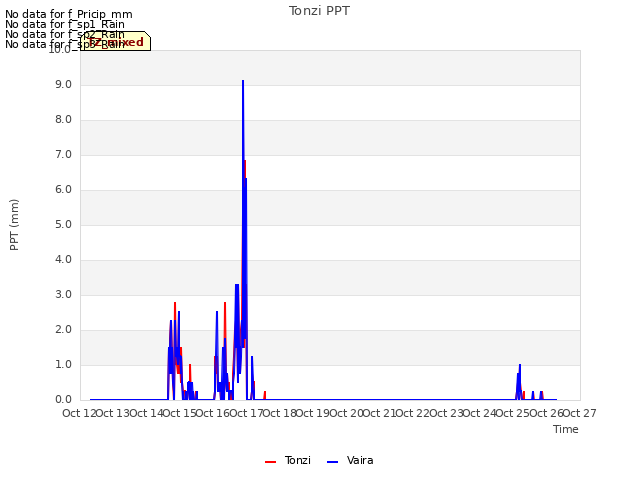Click the 7.0 y-axis tick label
640x480 pixels.
pos(63,155)
